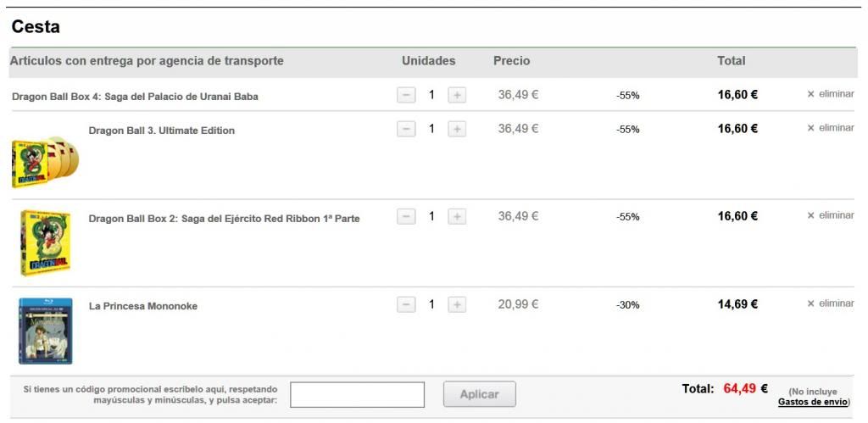
Task: Increase units for La Princesa Mononoke
Action: [457, 304]
